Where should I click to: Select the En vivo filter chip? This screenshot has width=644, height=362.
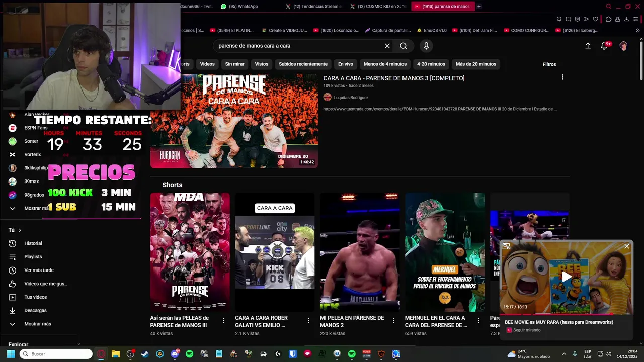pyautogui.click(x=345, y=64)
